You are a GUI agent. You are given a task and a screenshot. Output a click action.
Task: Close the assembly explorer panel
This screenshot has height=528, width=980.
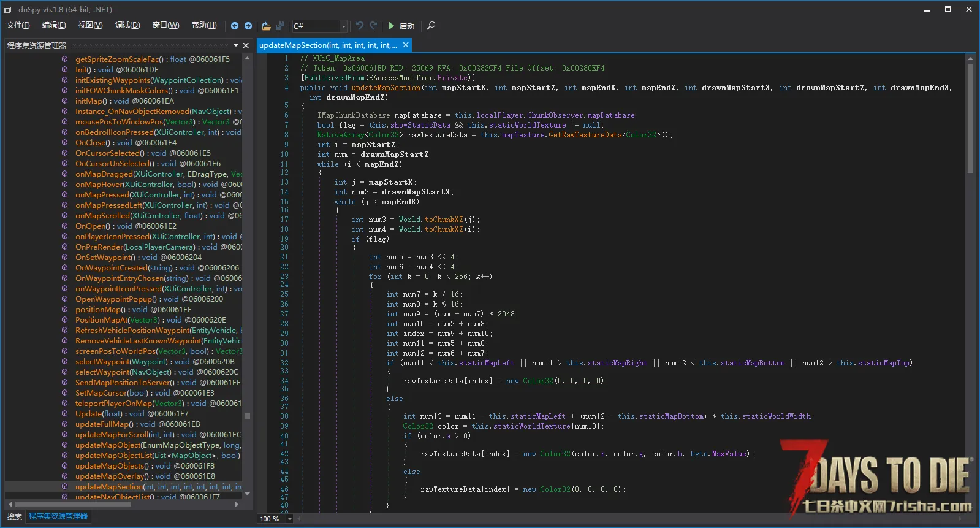tap(246, 45)
